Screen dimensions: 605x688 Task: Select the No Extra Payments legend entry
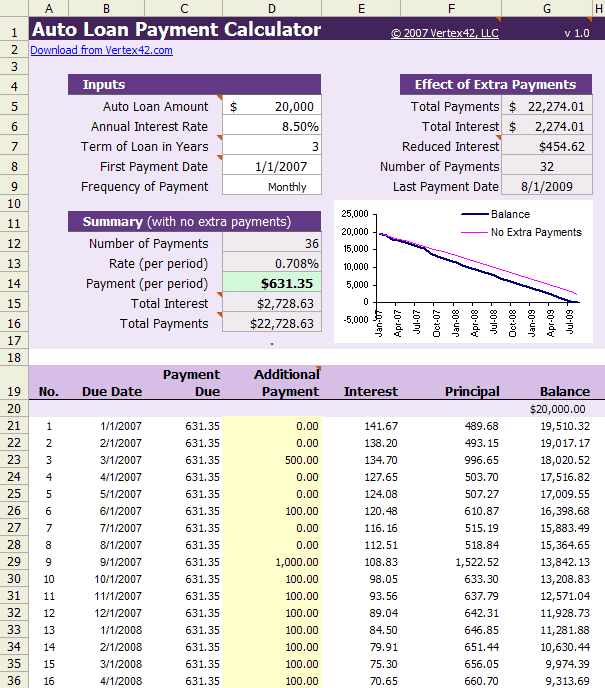click(535, 232)
